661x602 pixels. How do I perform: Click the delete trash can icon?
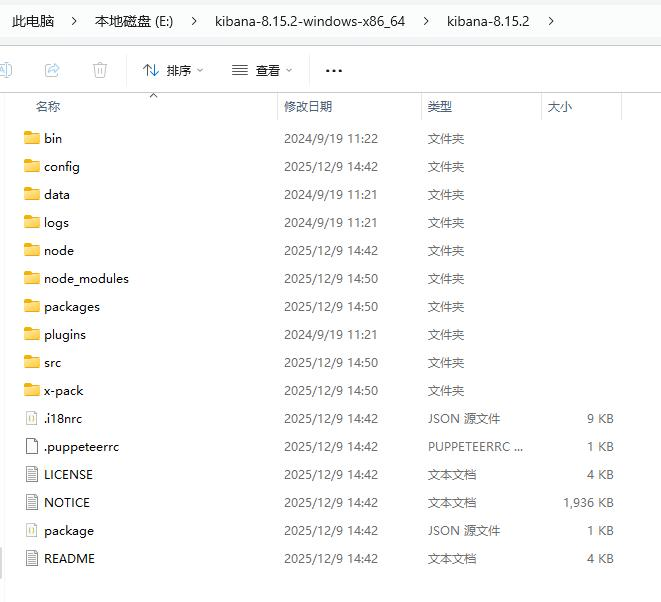coord(100,70)
